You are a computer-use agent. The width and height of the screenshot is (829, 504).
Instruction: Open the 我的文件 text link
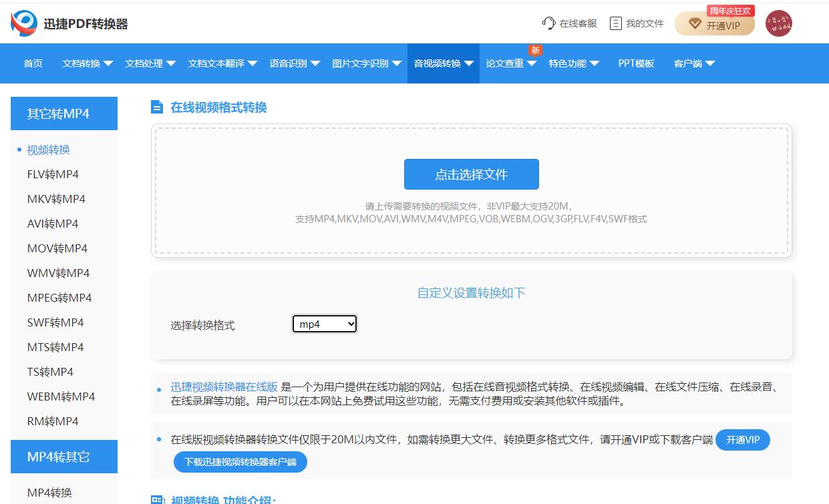point(645,23)
